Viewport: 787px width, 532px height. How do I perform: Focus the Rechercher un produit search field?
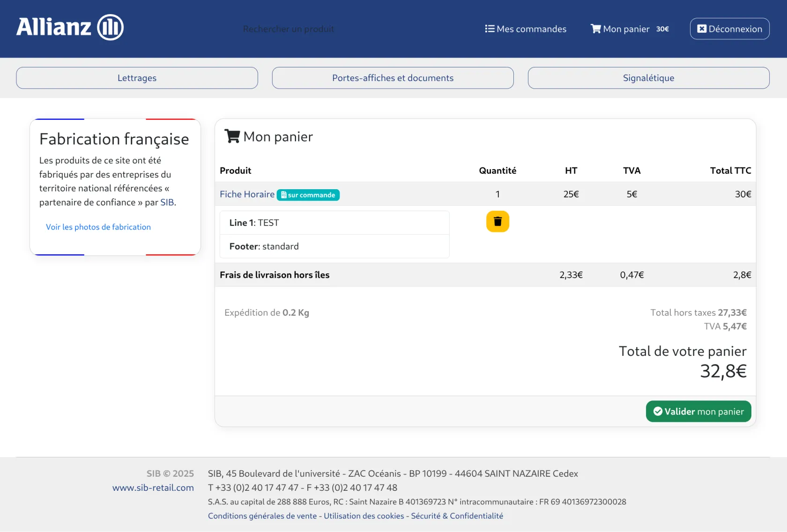click(x=289, y=29)
